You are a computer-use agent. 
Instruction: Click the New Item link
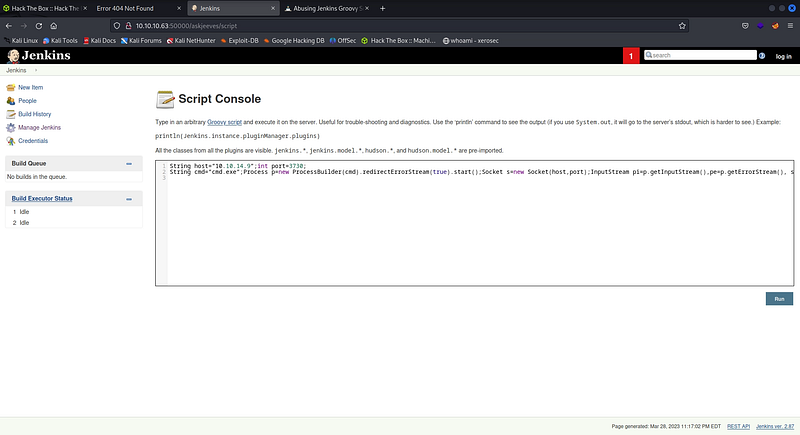pos(31,88)
